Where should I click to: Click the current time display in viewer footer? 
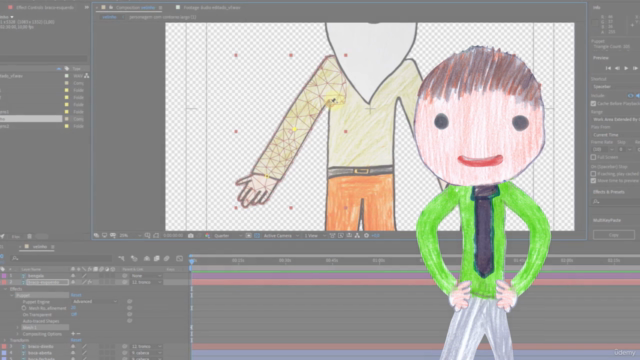coord(173,236)
